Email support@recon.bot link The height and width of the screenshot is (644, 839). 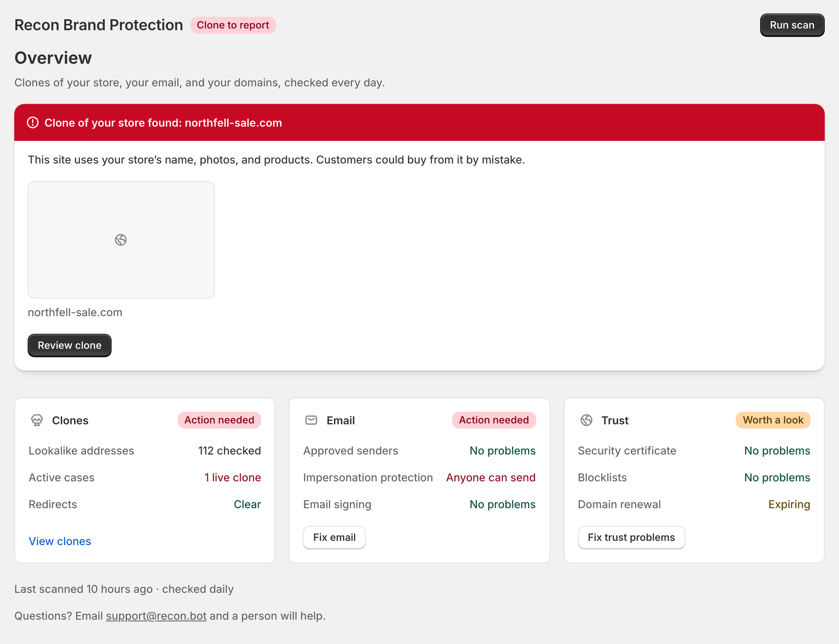click(x=156, y=616)
